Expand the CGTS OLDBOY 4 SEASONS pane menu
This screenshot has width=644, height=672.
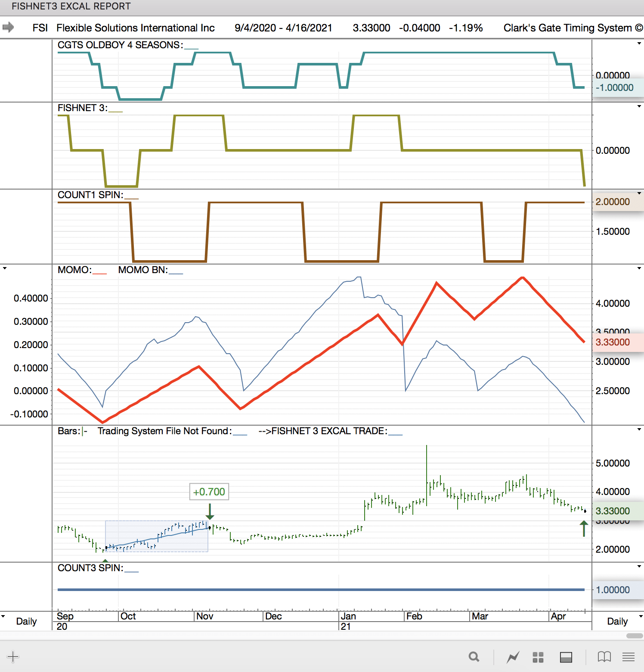[x=639, y=44]
